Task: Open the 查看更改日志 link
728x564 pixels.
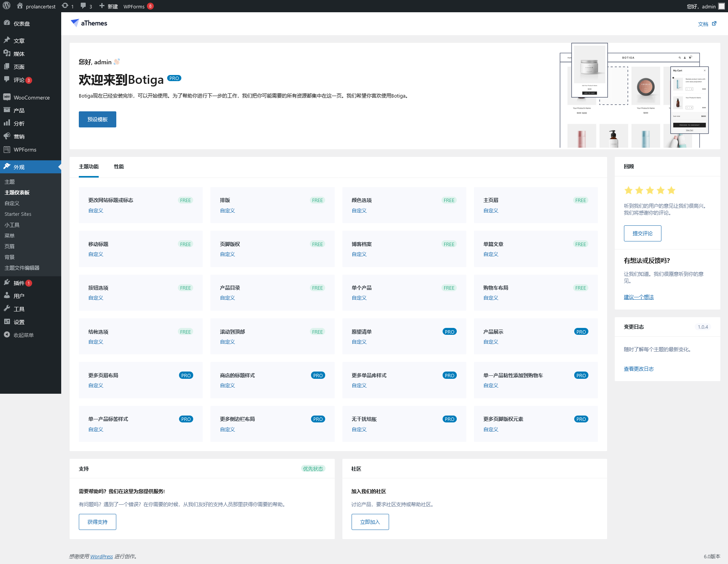Action: (639, 369)
